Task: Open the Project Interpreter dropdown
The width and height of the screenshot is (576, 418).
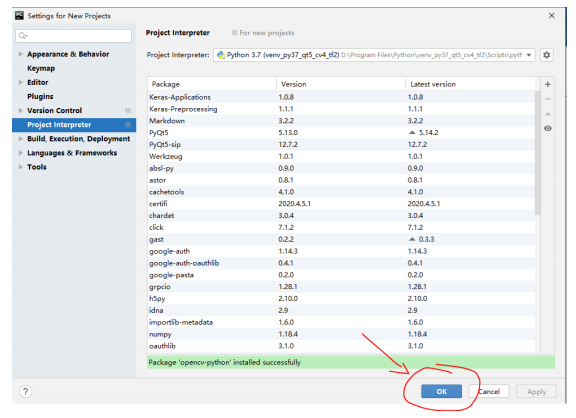Action: point(374,55)
